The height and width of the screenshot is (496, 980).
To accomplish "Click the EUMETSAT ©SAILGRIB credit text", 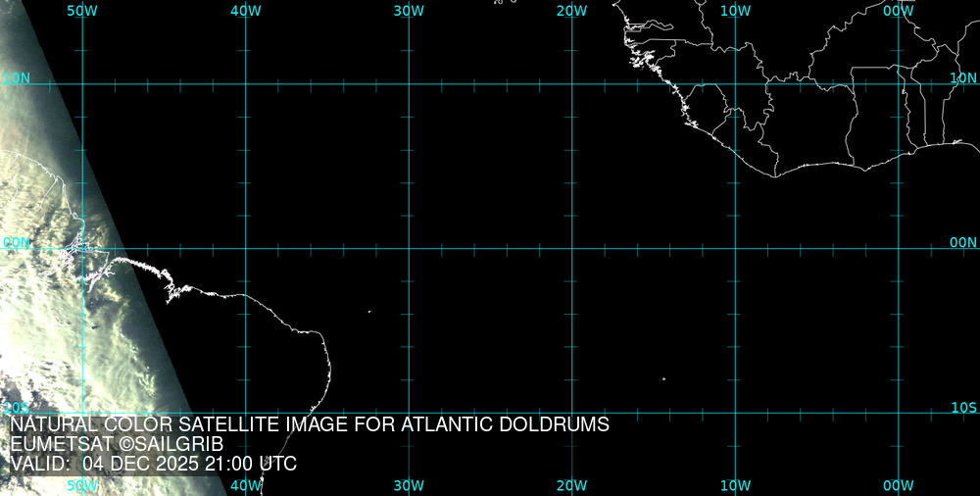I will (x=117, y=444).
